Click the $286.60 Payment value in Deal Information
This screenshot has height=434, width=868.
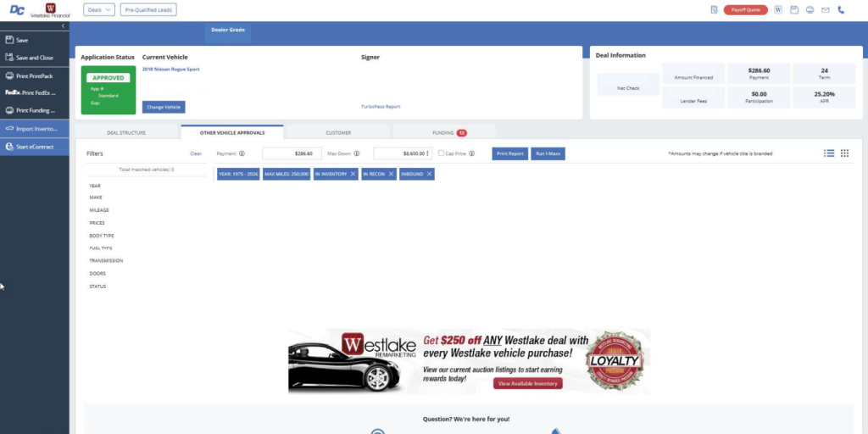[x=759, y=71]
